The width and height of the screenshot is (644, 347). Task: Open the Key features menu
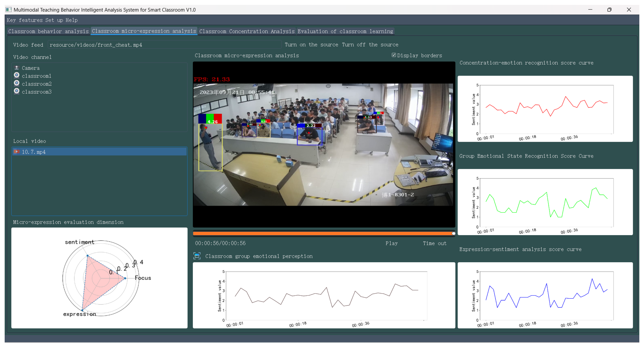(25, 20)
